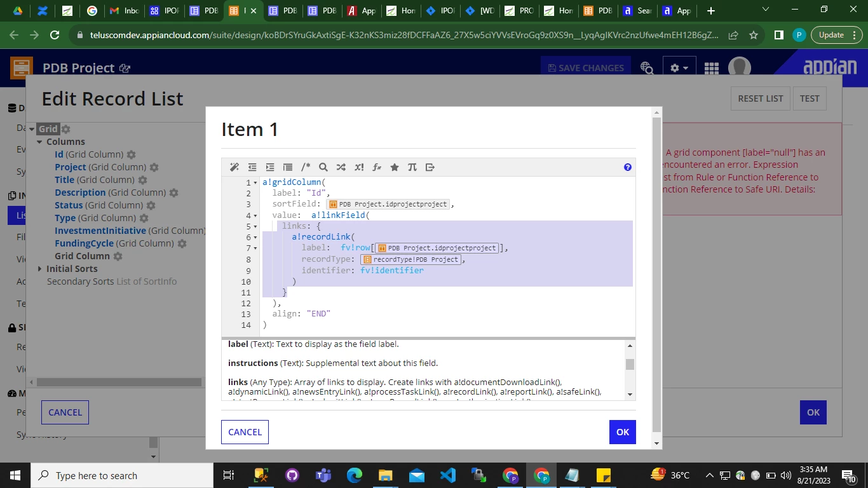Fold code at line 5 links
Viewport: 868px width, 488px height.
pyautogui.click(x=255, y=226)
